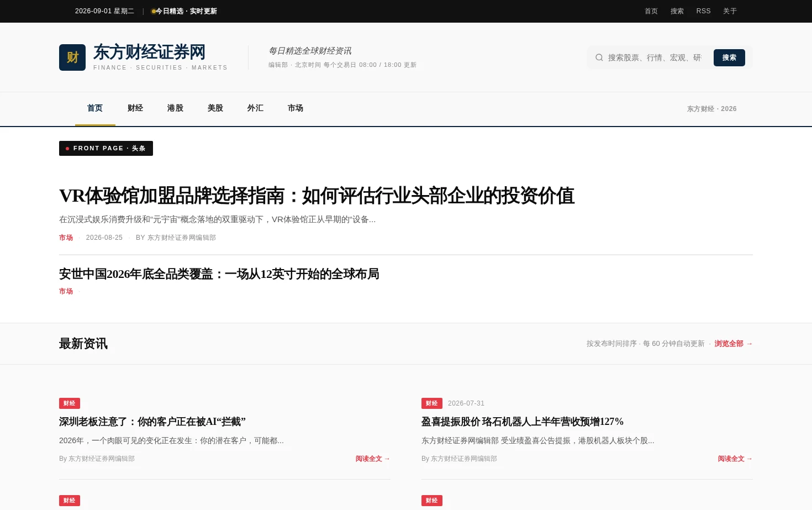Click the date 2026-09-01 星期二
Screen dimensions: 812x510
(x=104, y=11)
